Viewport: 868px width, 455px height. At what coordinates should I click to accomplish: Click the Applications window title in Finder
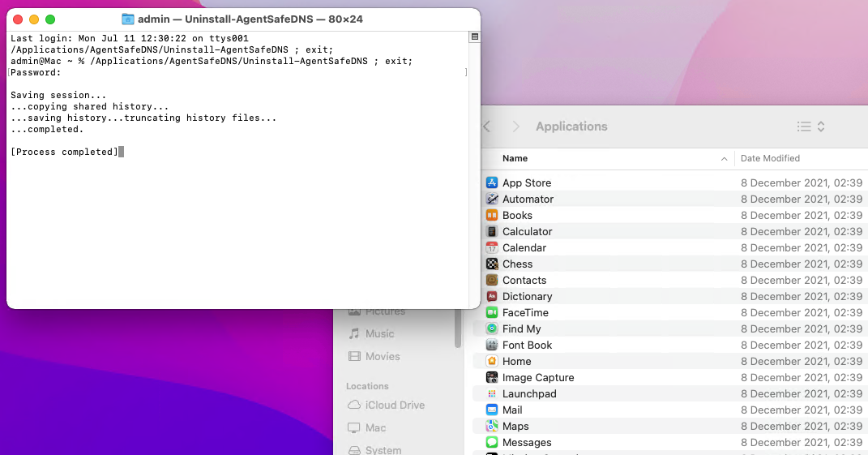point(571,127)
